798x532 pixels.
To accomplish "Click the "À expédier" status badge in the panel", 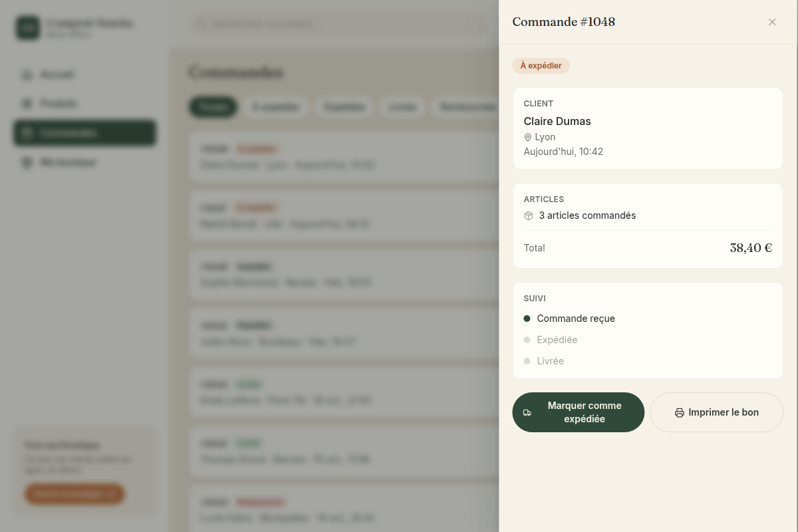I will 541,66.
